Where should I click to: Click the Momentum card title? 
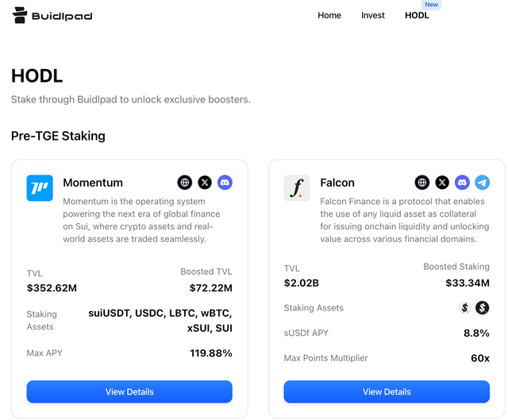[x=93, y=183]
